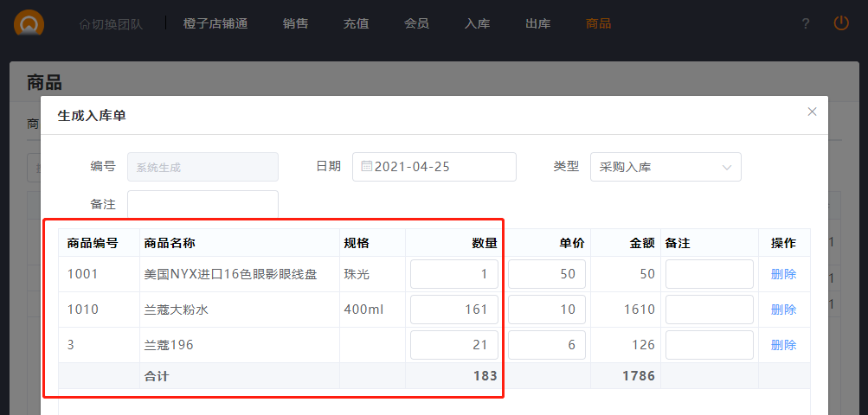The height and width of the screenshot is (415, 868).
Task: Click the 备注 remarks input above table
Action: (203, 204)
